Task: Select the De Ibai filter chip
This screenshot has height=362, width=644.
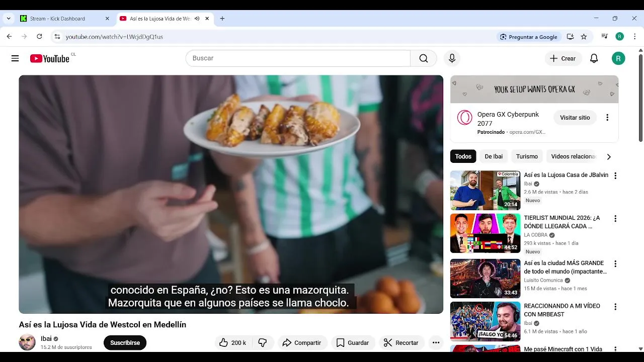Action: pos(494,156)
